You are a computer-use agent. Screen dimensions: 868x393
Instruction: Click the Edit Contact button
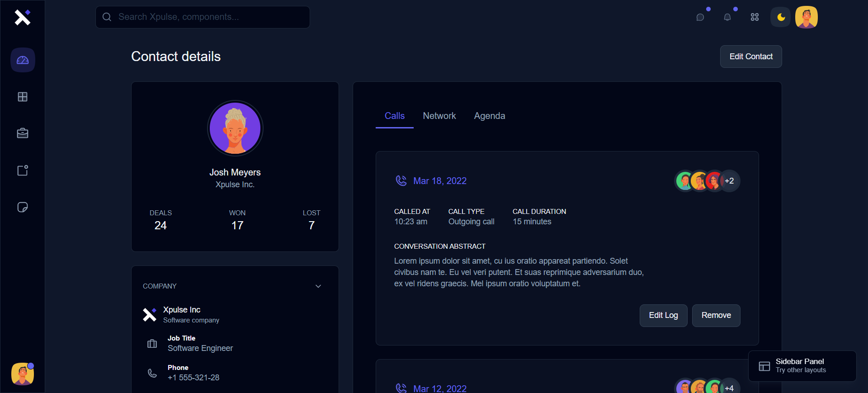tap(750, 57)
